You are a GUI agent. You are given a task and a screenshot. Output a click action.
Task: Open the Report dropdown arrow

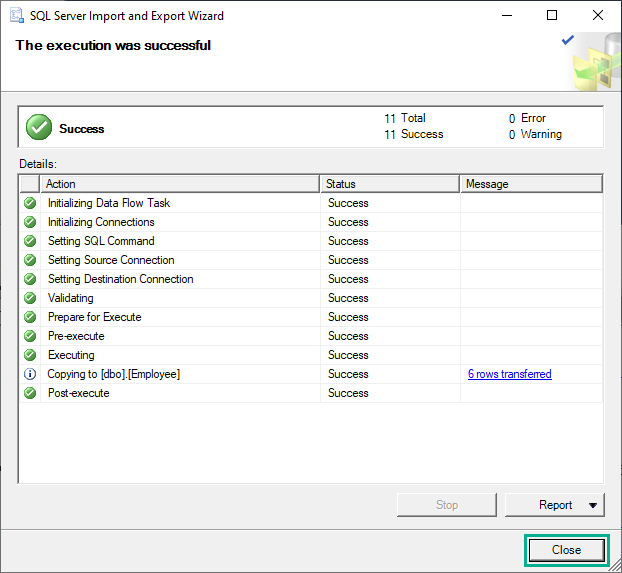coord(593,505)
